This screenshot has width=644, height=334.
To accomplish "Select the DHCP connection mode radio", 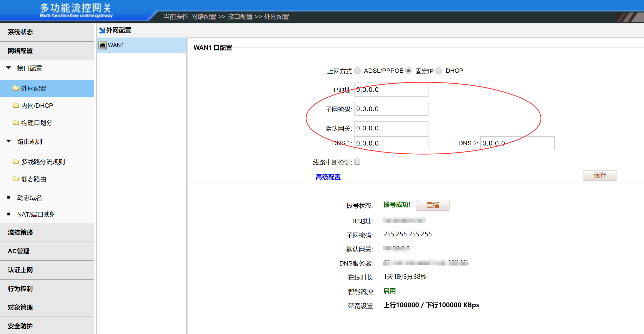I will pos(439,71).
